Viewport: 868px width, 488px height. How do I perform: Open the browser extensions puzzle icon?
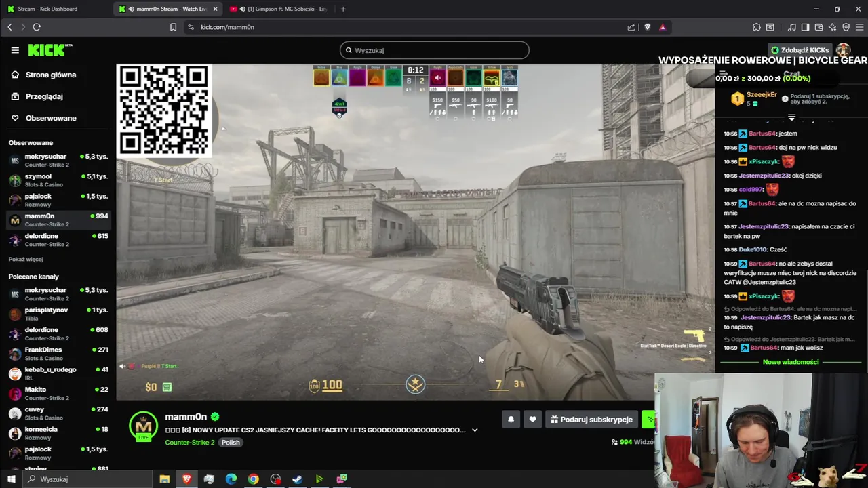coord(756,27)
